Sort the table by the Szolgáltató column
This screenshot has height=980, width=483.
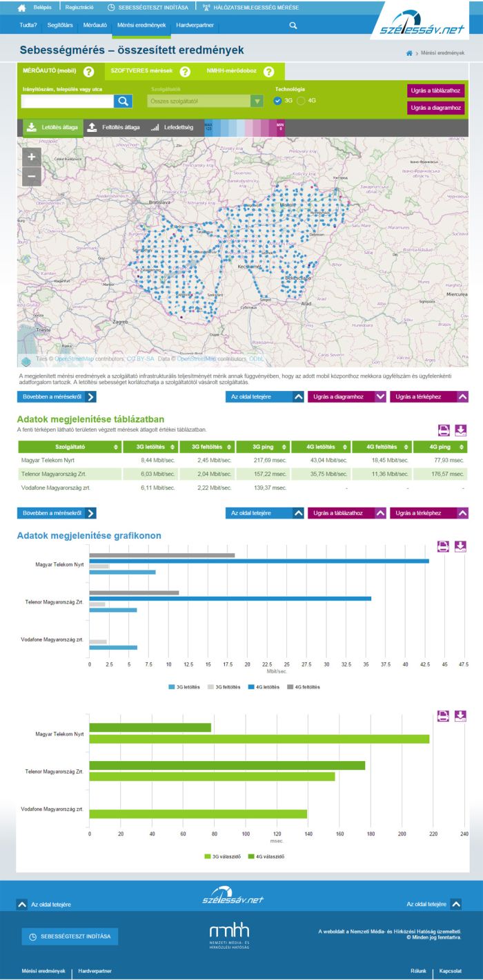point(70,448)
